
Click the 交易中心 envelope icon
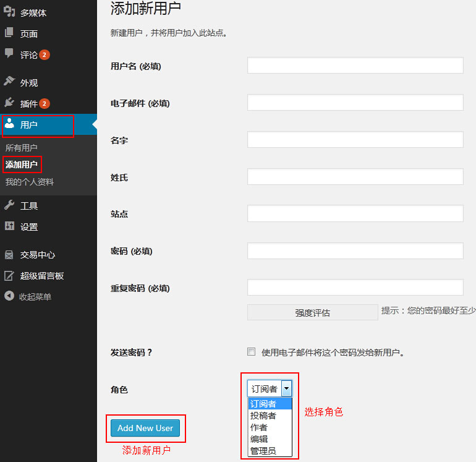point(9,254)
